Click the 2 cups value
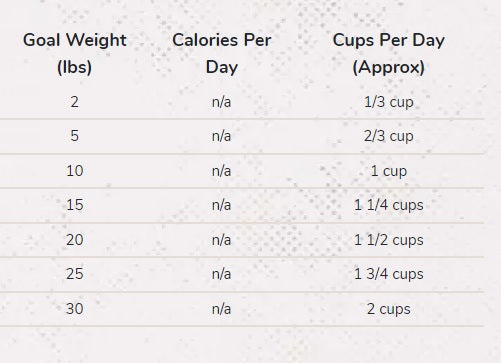Screen dimensions: 501x363 click(389, 309)
